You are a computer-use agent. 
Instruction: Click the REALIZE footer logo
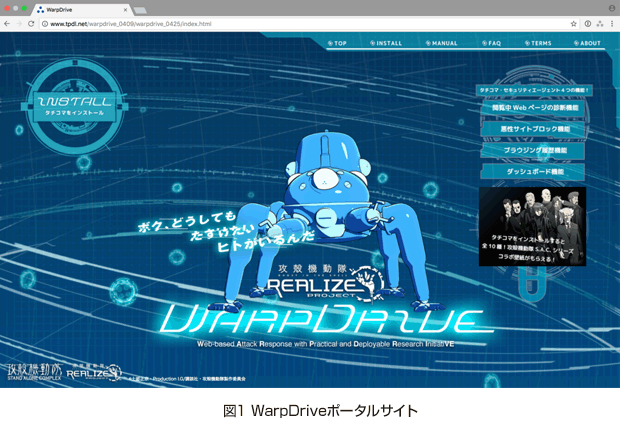pyautogui.click(x=94, y=372)
